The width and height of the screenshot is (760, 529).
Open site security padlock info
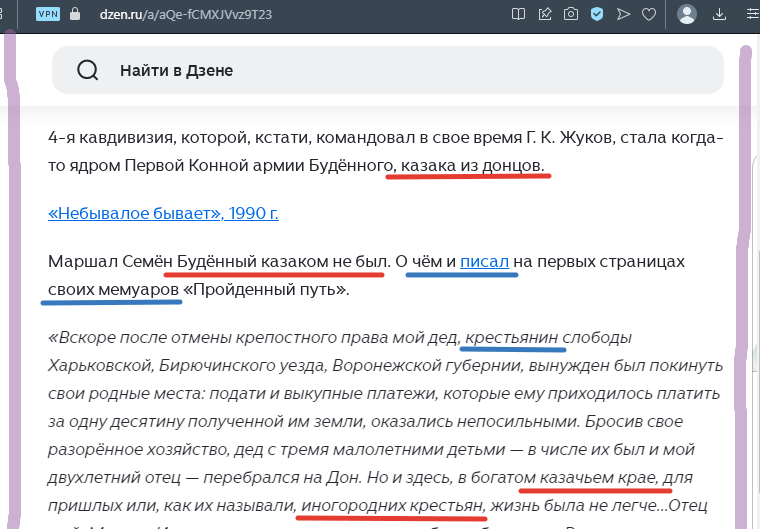tap(75, 14)
